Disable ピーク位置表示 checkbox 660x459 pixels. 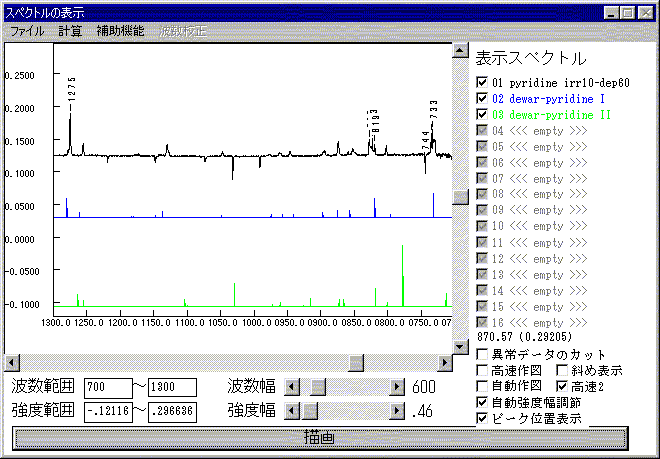(x=483, y=418)
